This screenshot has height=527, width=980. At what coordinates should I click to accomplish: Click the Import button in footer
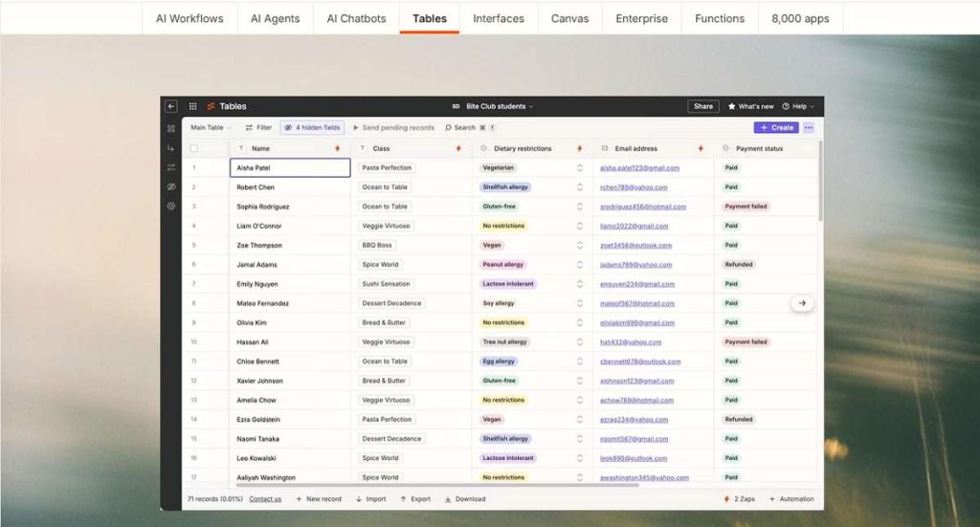click(x=370, y=499)
